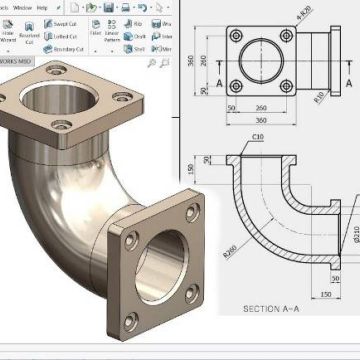Select the Revolved Cut tool
The height and width of the screenshot is (360, 360).
tap(29, 33)
